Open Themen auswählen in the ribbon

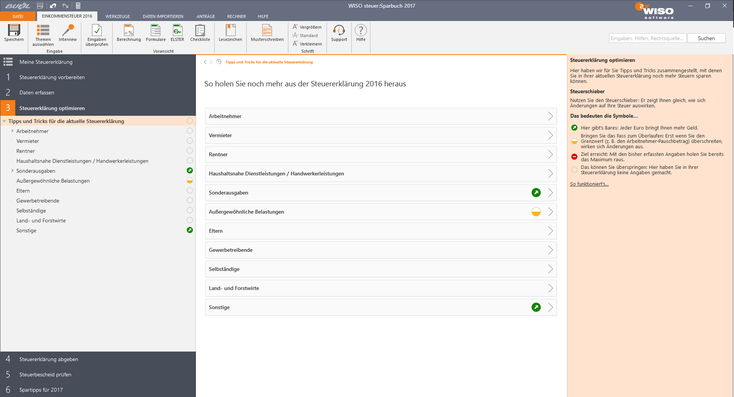pos(43,35)
